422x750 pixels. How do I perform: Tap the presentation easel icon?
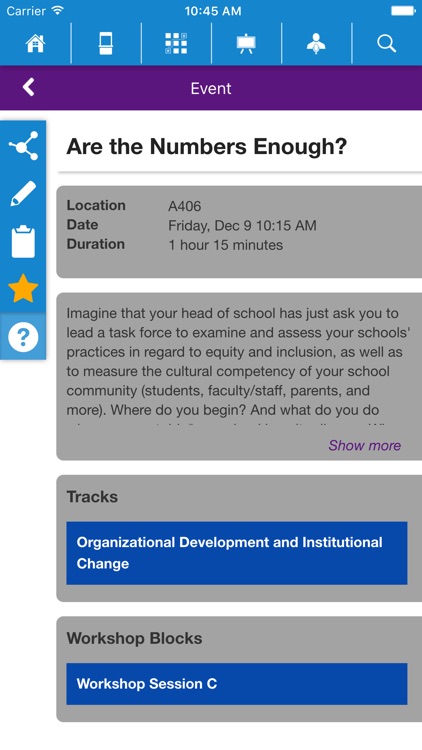246,44
